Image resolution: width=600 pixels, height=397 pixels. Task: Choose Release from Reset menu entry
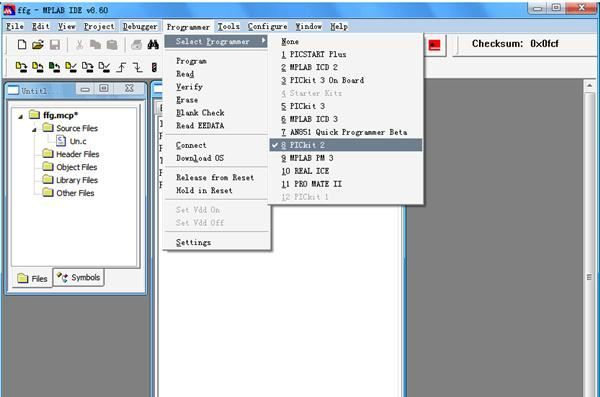coord(216,178)
